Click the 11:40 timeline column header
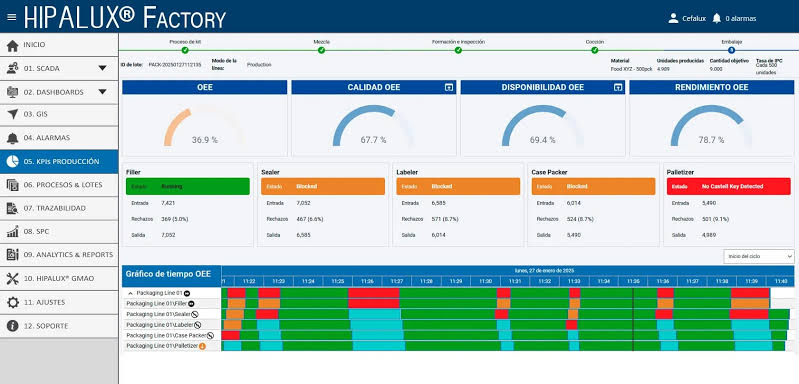The image size is (799, 384). click(x=780, y=281)
